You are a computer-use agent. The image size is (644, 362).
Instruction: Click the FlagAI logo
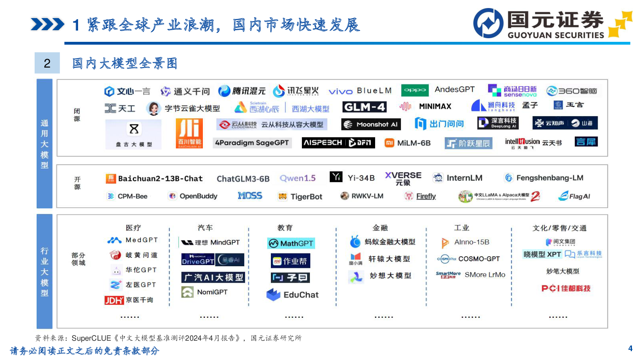tap(574, 196)
